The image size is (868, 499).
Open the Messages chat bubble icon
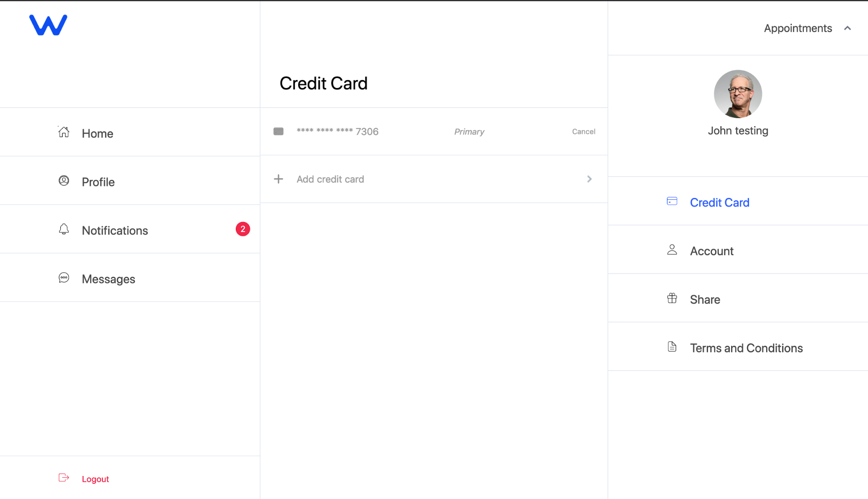pos(64,278)
